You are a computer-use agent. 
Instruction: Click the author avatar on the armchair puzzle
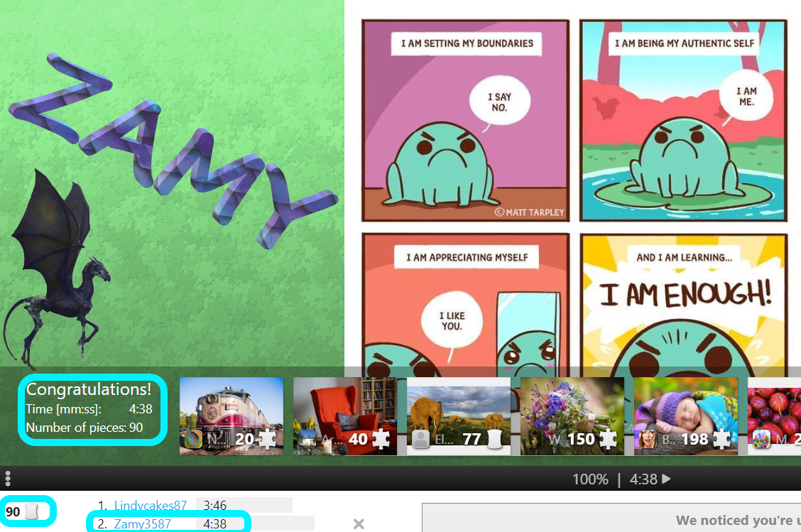[307, 439]
